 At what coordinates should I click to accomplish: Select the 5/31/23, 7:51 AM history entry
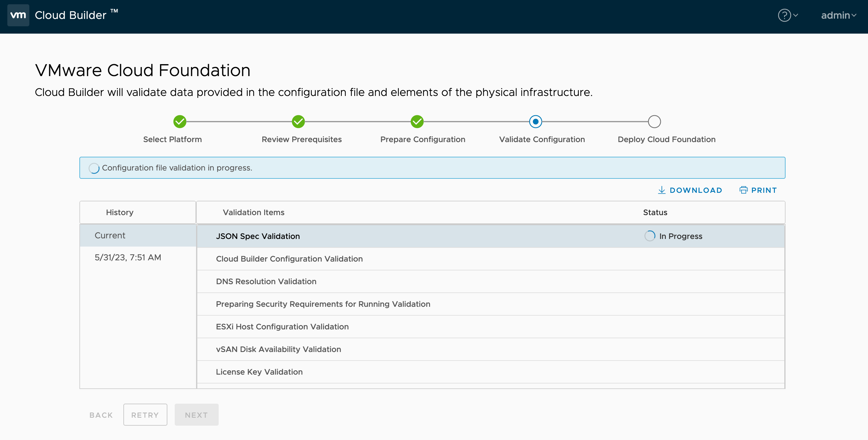coord(138,257)
